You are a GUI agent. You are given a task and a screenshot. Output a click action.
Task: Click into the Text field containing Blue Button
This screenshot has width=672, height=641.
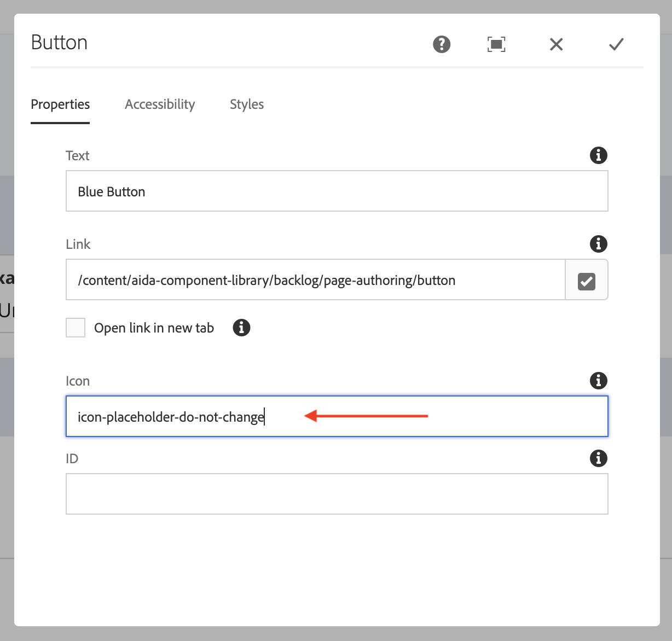(337, 191)
